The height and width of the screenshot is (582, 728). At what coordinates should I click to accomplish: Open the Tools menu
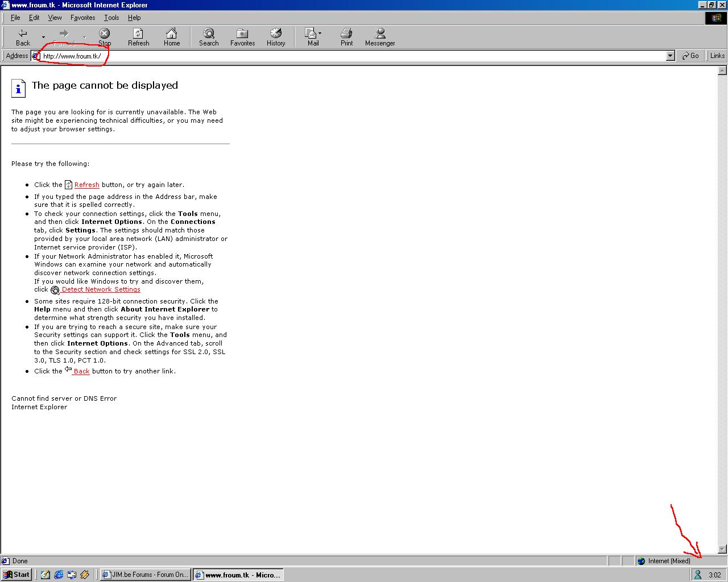point(111,18)
